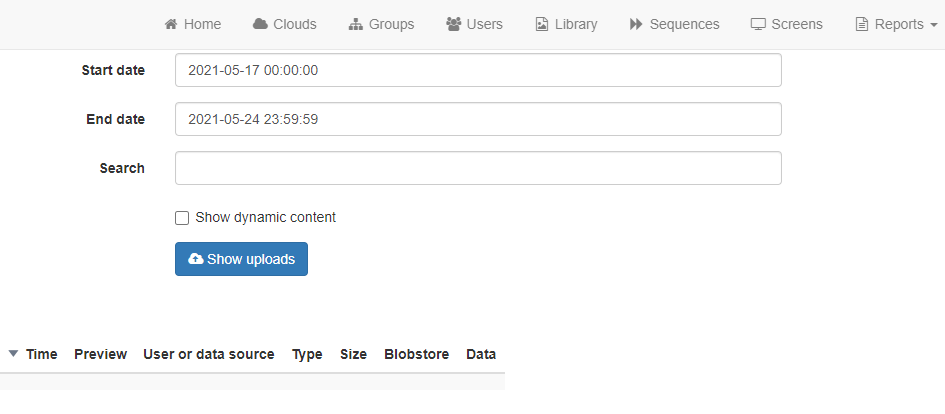Image resolution: width=945 pixels, height=414 pixels.
Task: Go to the Clouds menu label
Action: 295,24
